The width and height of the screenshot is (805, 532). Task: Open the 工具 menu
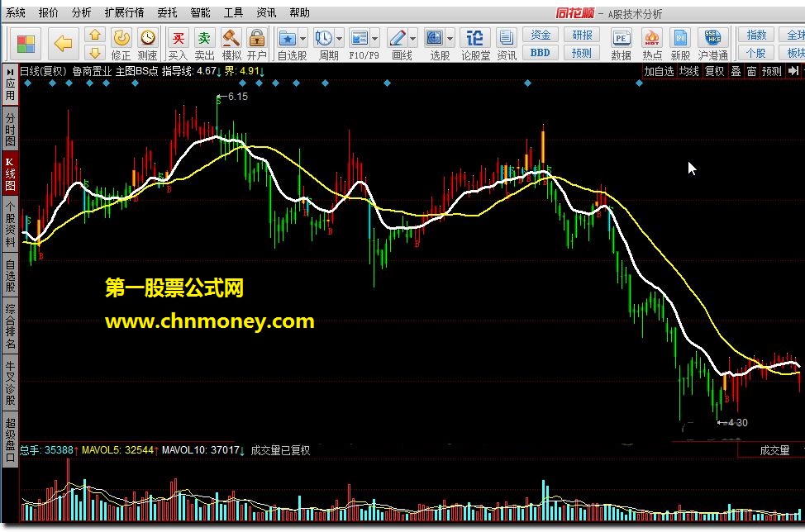(x=232, y=13)
